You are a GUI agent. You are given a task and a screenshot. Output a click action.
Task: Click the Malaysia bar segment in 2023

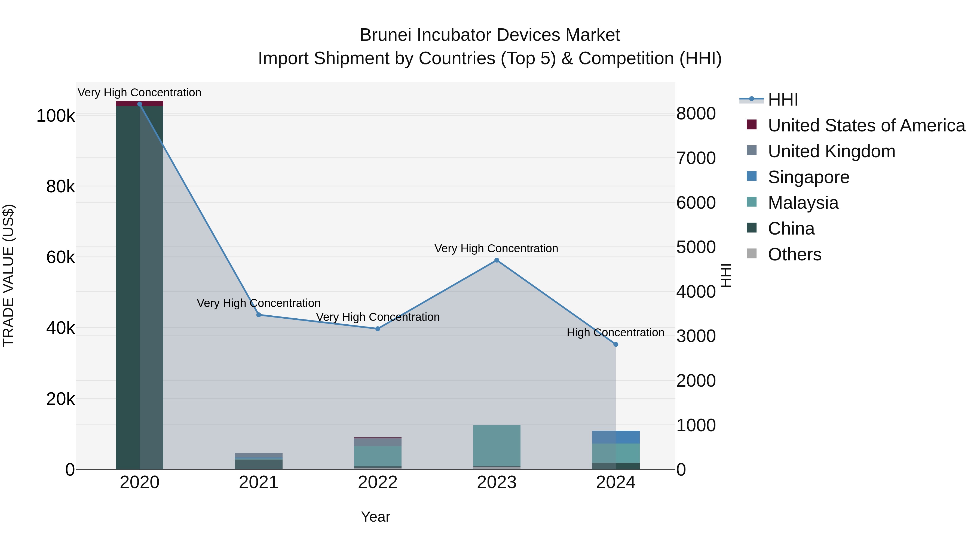point(497,446)
